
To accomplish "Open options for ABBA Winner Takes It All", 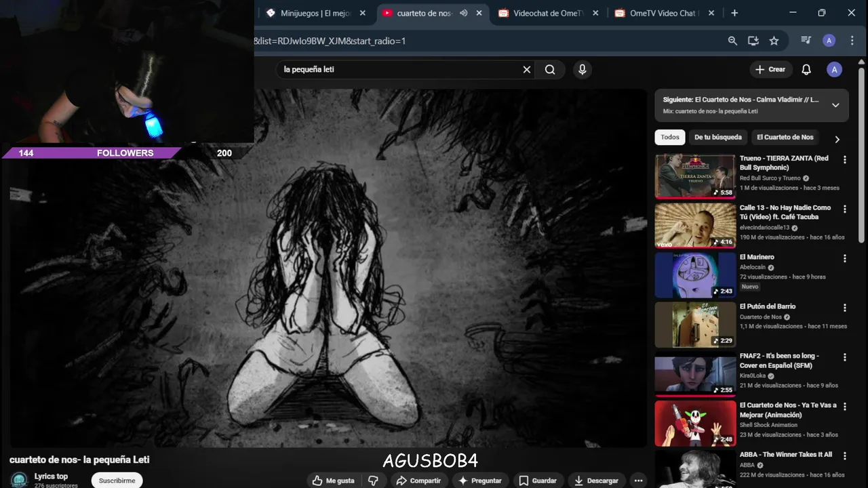I will pyautogui.click(x=845, y=456).
